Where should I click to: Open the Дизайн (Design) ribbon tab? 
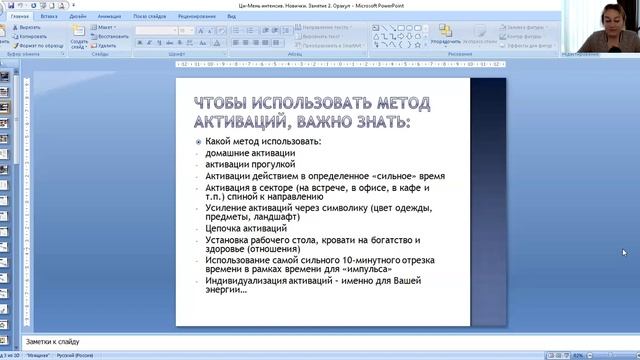pyautogui.click(x=78, y=16)
